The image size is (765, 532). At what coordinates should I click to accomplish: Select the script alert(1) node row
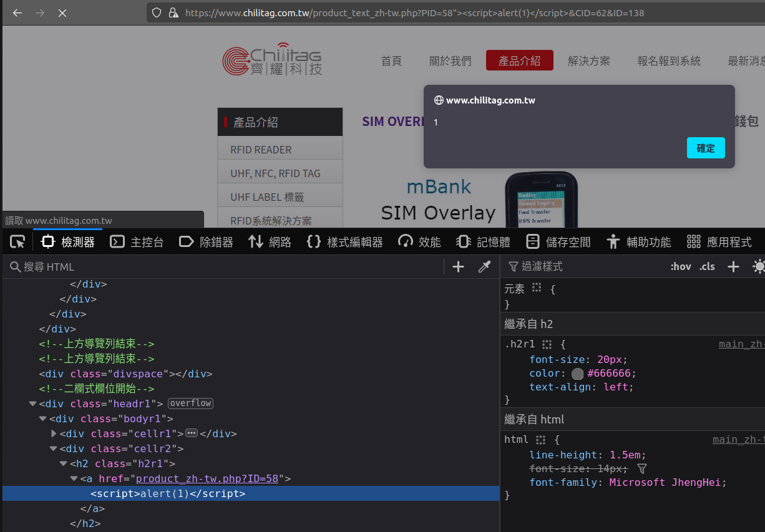coord(251,493)
